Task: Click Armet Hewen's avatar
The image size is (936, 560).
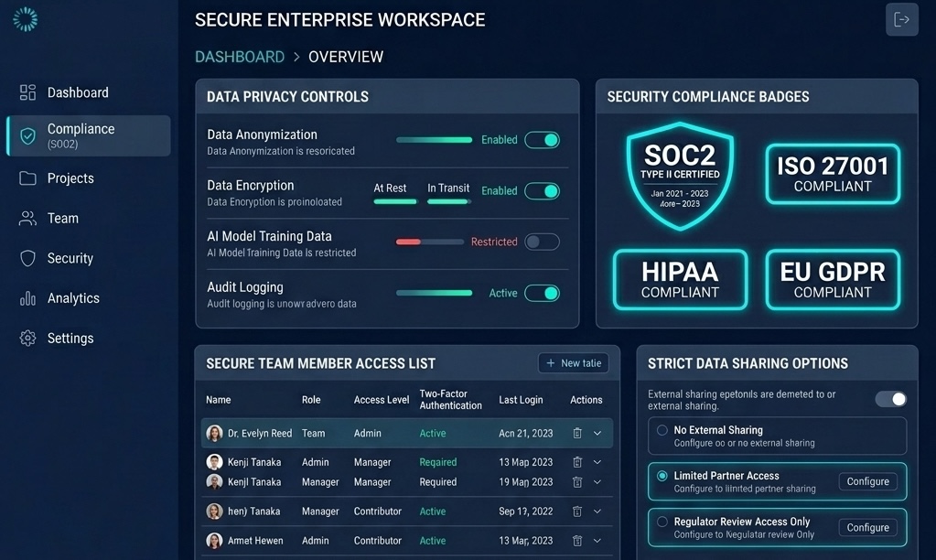Action: pyautogui.click(x=214, y=540)
